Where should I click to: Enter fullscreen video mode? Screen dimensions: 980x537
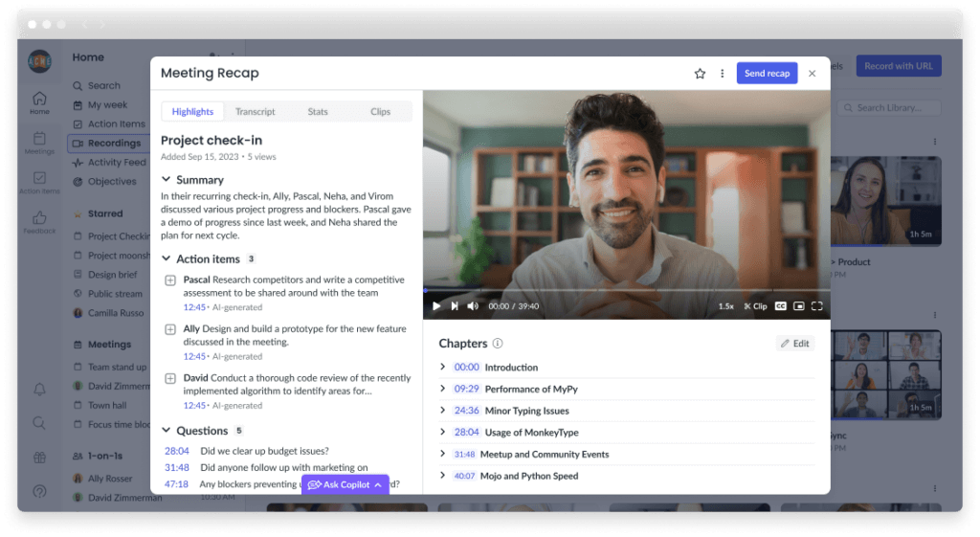(817, 306)
